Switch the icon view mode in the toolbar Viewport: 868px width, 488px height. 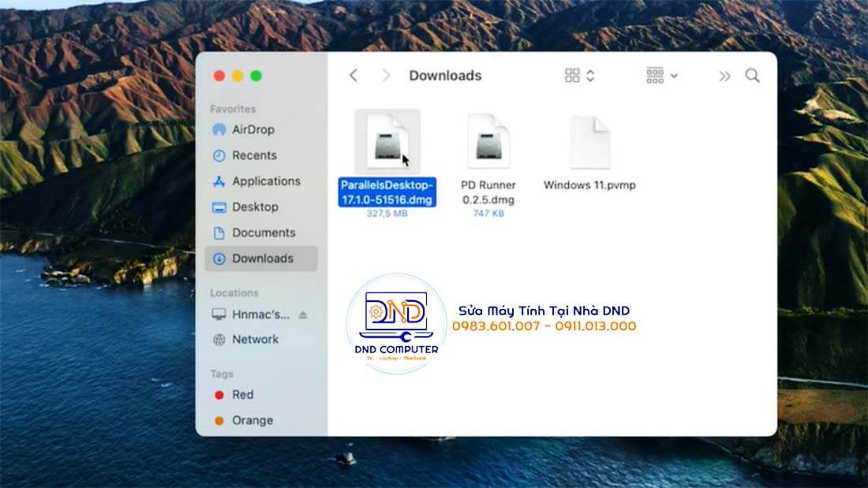point(579,75)
